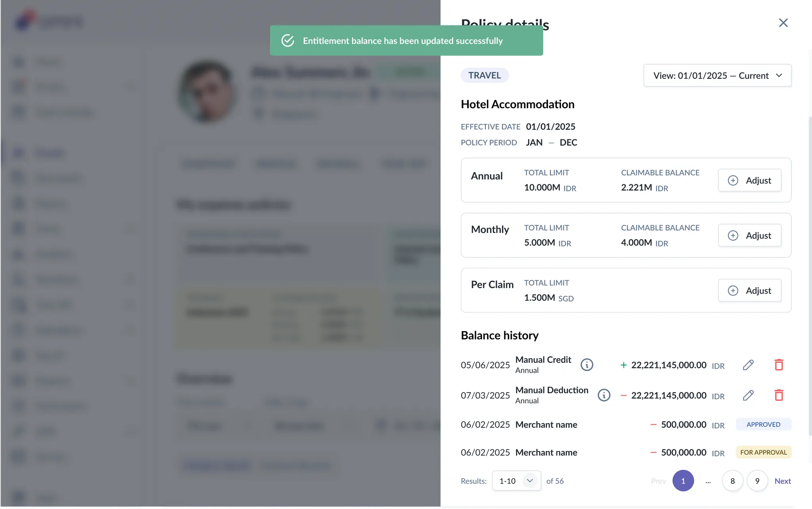Image resolution: width=812 pixels, height=509 pixels.
Task: Edit the Manual Credit entry
Action: click(748, 365)
